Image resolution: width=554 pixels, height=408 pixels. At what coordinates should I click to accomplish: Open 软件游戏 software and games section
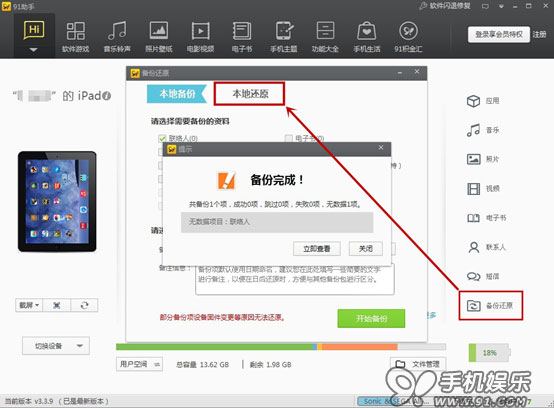(76, 37)
